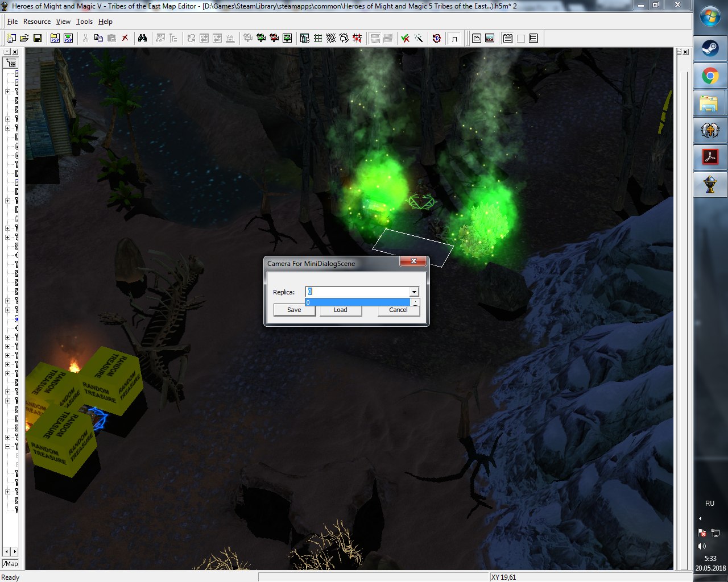Click the RU language indicator
728x582 pixels.
point(710,504)
